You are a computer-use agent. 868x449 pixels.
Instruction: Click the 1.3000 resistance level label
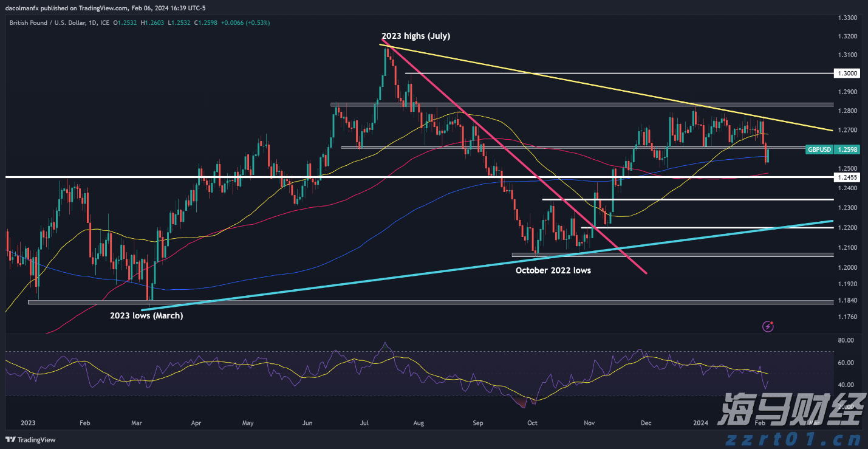pyautogui.click(x=849, y=73)
